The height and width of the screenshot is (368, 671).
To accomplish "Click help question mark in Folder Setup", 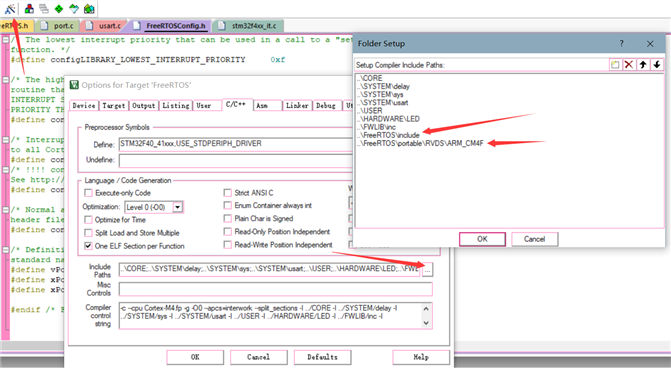I will click(621, 44).
